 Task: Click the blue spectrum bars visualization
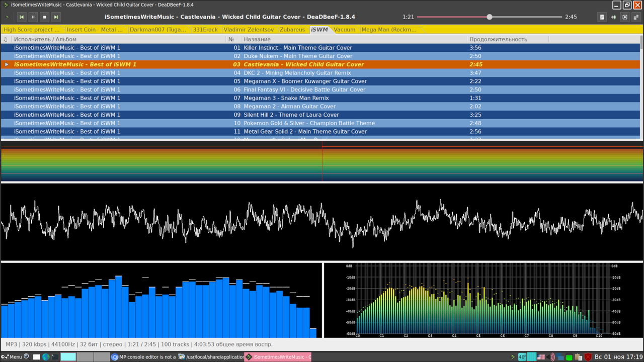[x=161, y=300]
